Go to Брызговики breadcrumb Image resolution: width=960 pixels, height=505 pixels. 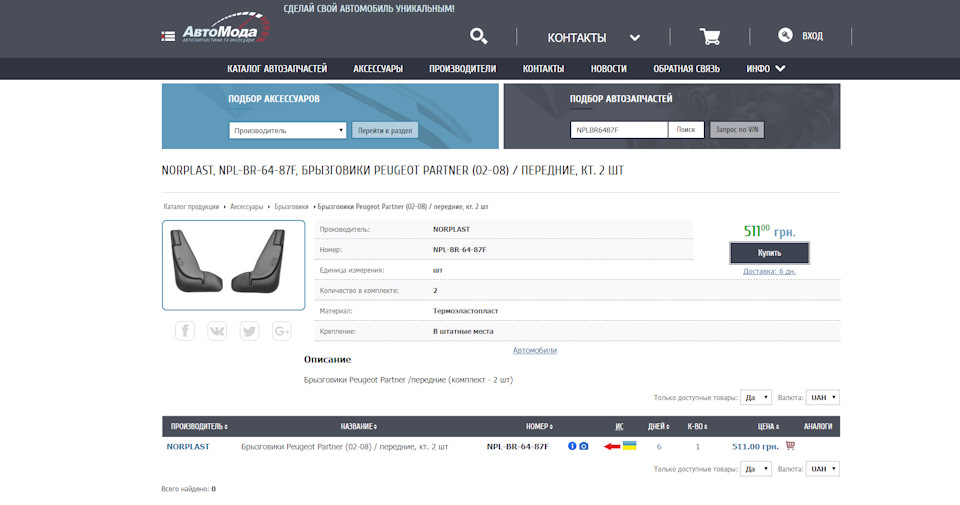click(291, 207)
